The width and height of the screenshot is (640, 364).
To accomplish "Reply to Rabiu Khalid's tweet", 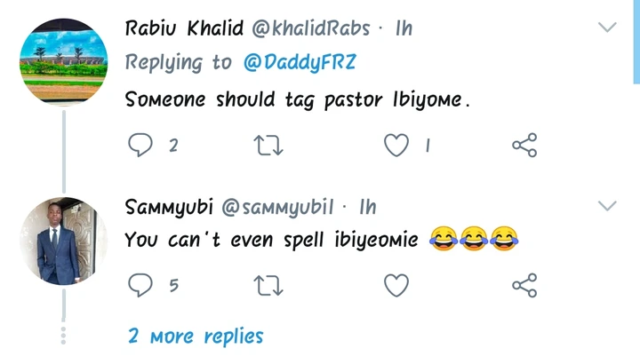I will pos(140,145).
